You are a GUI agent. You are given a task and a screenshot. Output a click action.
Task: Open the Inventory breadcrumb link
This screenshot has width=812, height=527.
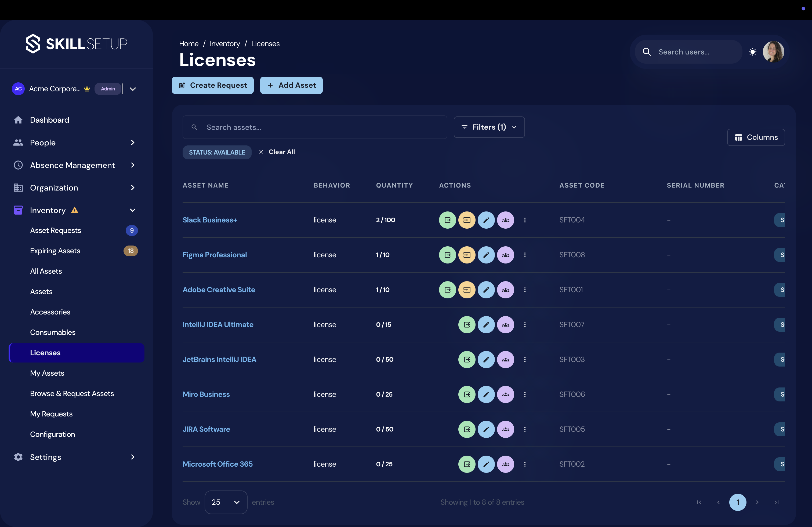(x=224, y=43)
